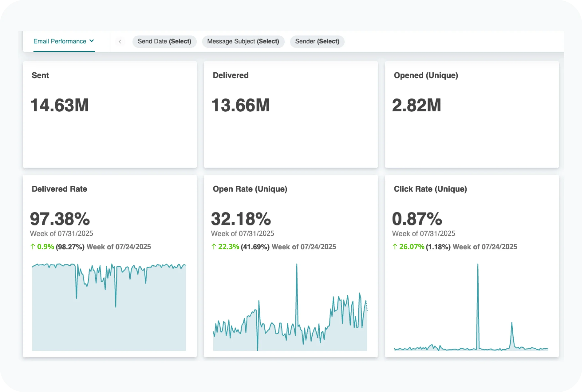Click the Delivered Rate 97.38% value
This screenshot has width=582, height=392.
(60, 219)
